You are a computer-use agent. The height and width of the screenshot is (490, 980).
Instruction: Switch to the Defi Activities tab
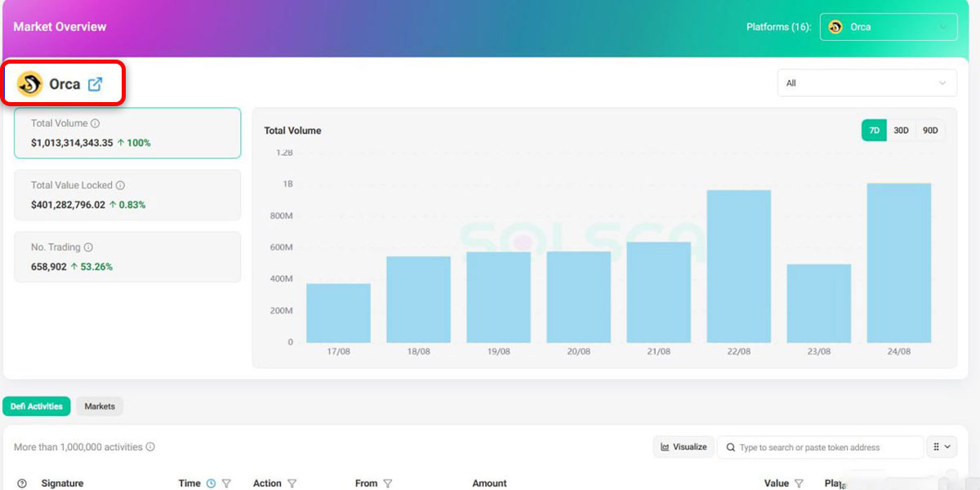coord(37,406)
